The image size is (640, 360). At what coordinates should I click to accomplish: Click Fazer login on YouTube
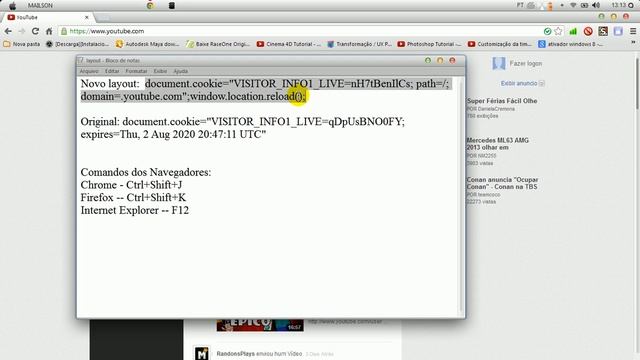tap(526, 64)
